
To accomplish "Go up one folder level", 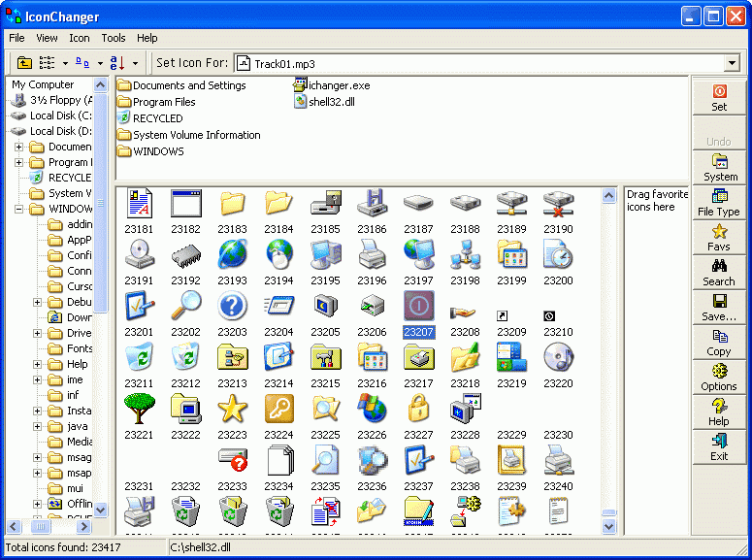I will 24,63.
